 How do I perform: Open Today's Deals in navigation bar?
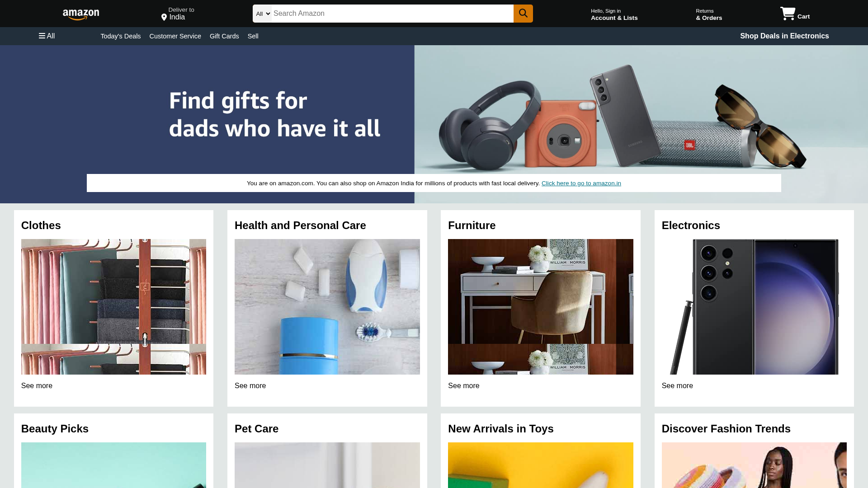pos(120,36)
